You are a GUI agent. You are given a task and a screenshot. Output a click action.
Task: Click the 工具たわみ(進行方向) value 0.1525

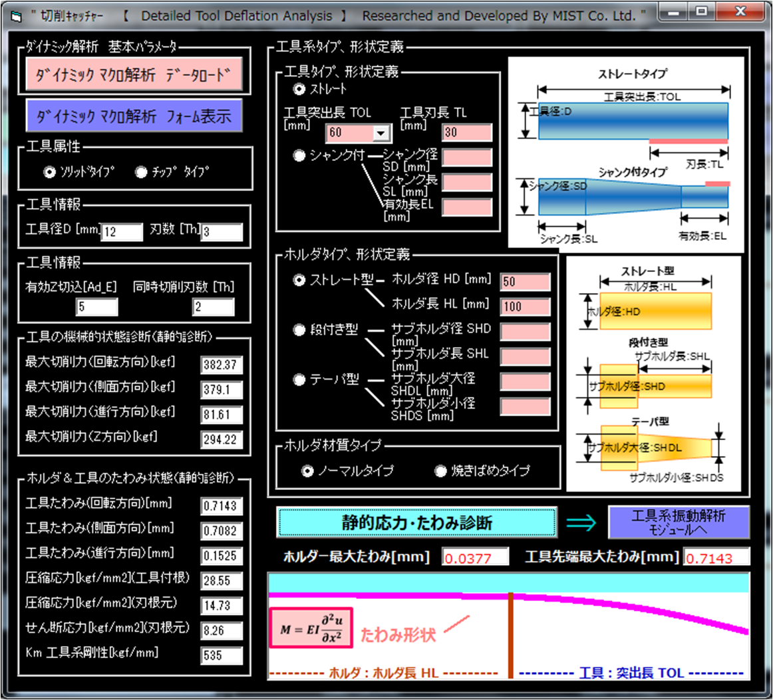[x=222, y=556]
